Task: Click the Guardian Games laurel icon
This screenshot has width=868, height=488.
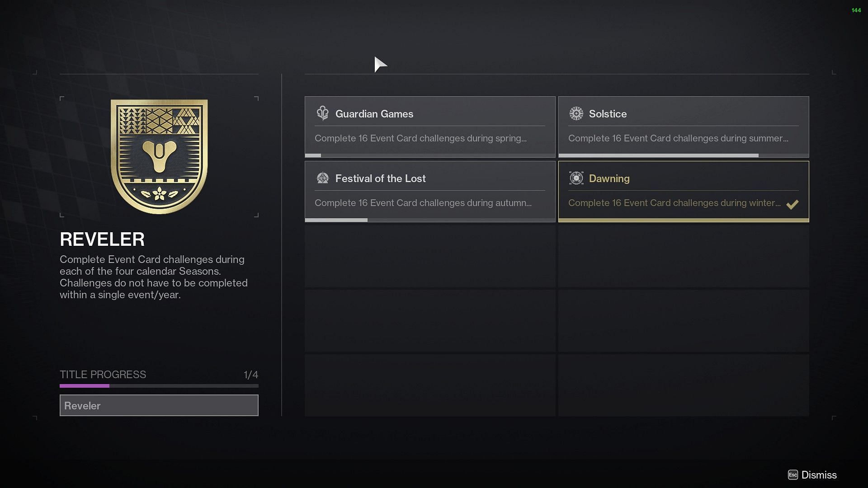Action: [322, 113]
